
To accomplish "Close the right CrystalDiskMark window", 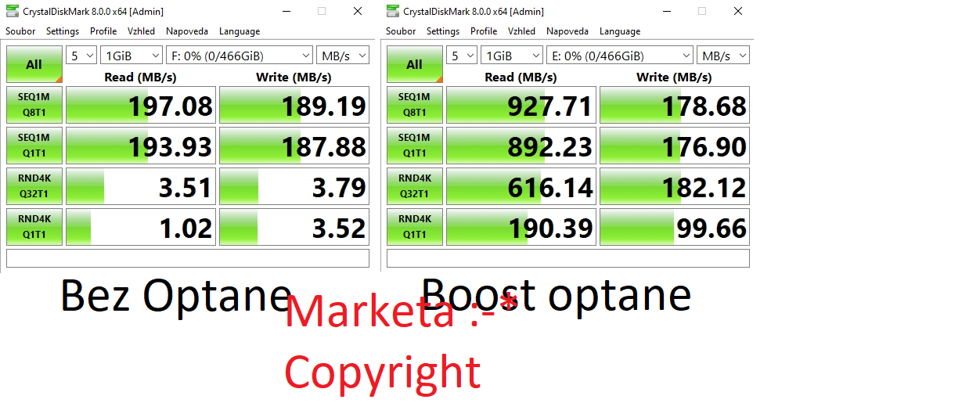I will [738, 11].
